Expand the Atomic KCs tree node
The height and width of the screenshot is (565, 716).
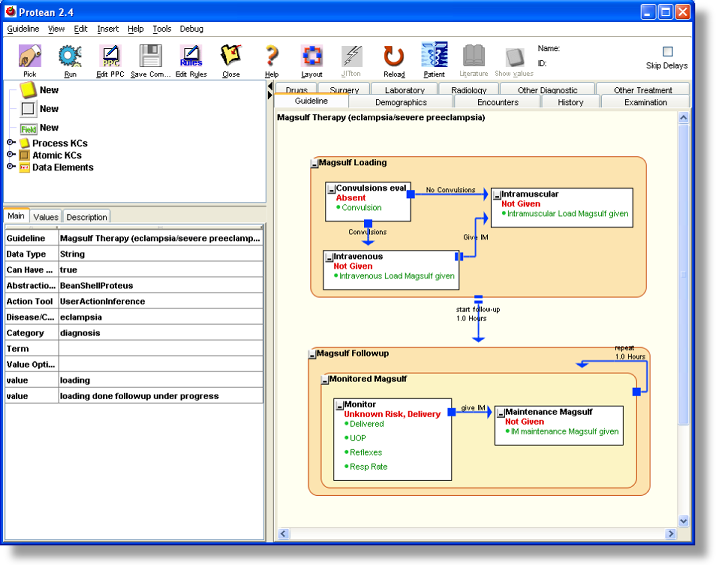(x=11, y=155)
